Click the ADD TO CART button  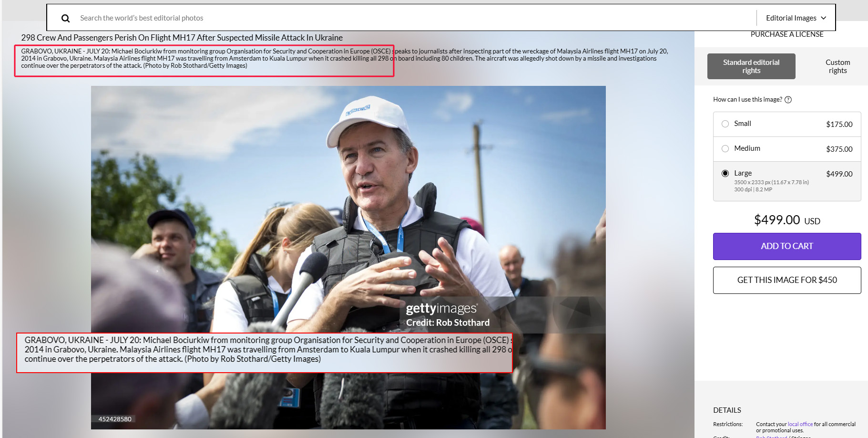787,246
